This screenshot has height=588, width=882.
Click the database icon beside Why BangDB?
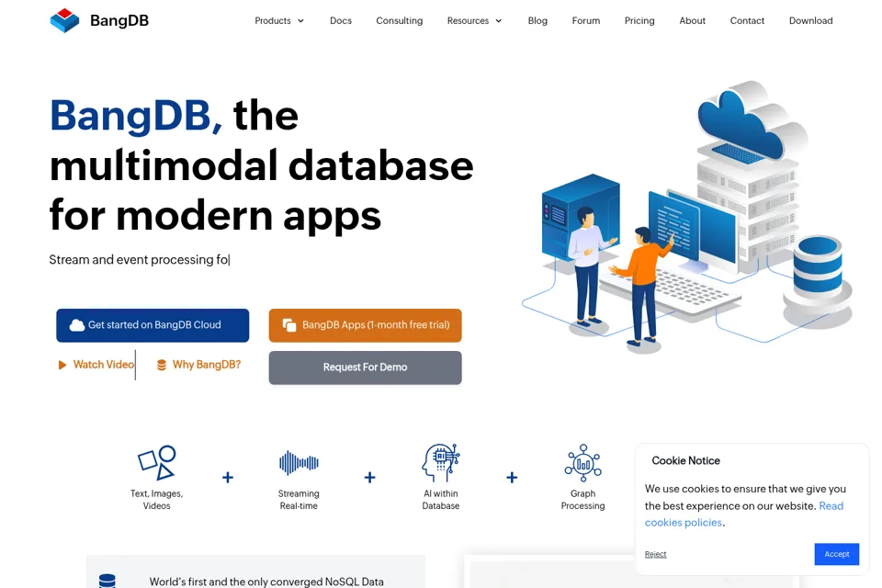(x=162, y=365)
